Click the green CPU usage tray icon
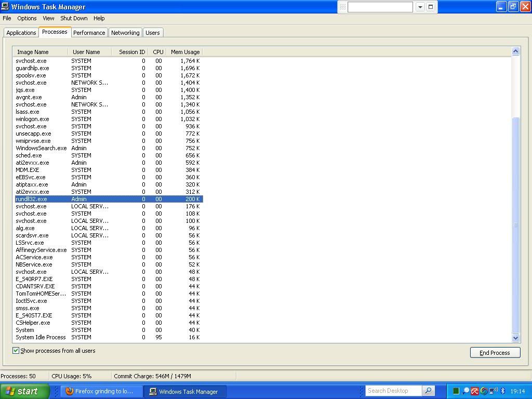The image size is (532, 399). coord(456,391)
